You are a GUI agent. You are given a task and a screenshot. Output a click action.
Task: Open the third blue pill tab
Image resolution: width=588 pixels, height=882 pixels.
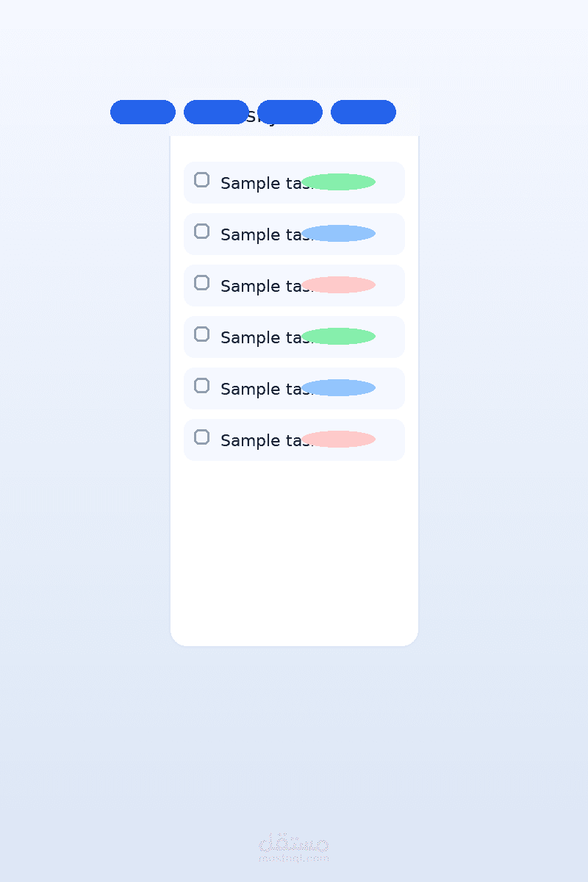coord(290,112)
